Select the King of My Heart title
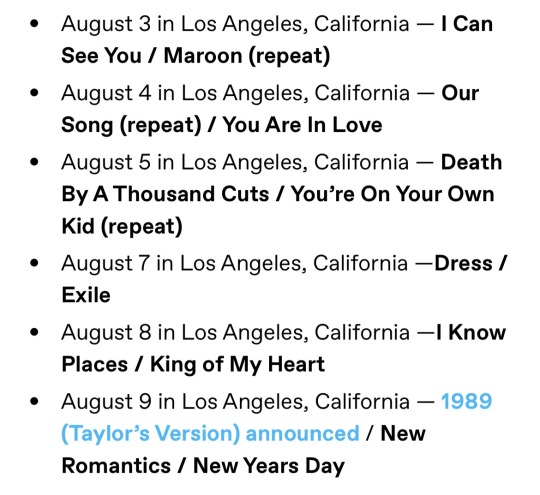Viewport: 540px width, 495px height. point(238,364)
